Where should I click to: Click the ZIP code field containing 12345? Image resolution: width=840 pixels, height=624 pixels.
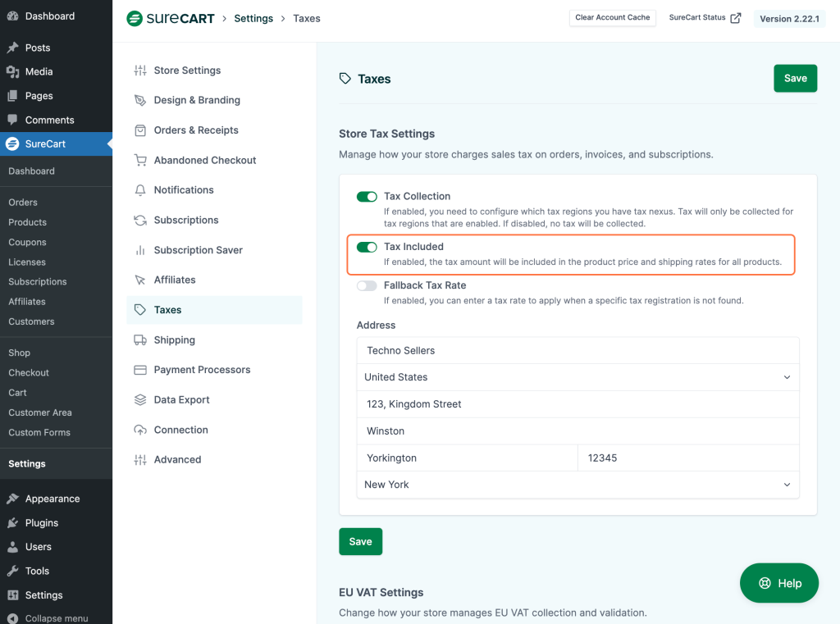(687, 458)
